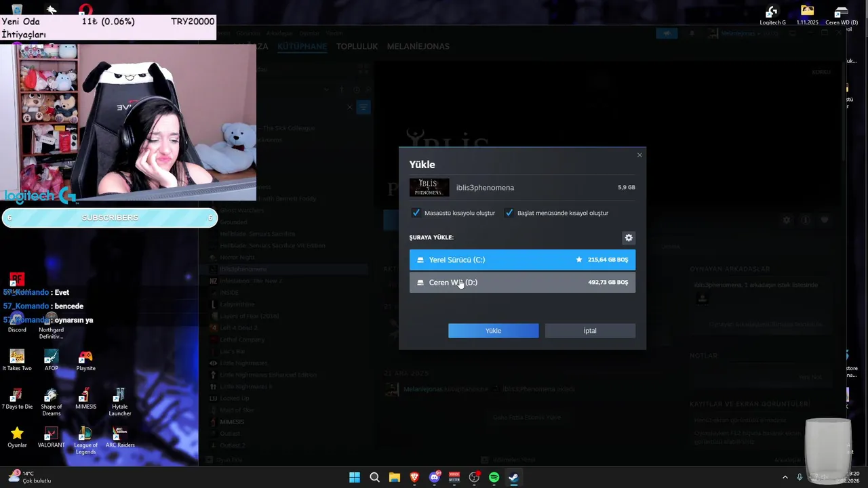This screenshot has width=868, height=488.
Task: Show hidden system tray icons
Action: [785, 477]
